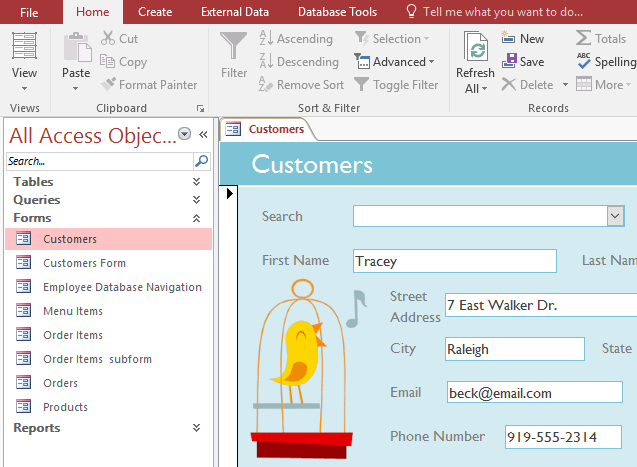The height and width of the screenshot is (467, 637).
Task: Open the Search combo box dropdown
Action: click(615, 216)
